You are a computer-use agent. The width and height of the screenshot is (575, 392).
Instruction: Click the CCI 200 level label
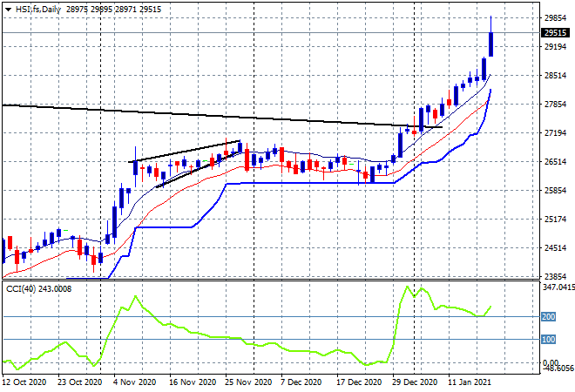549,316
